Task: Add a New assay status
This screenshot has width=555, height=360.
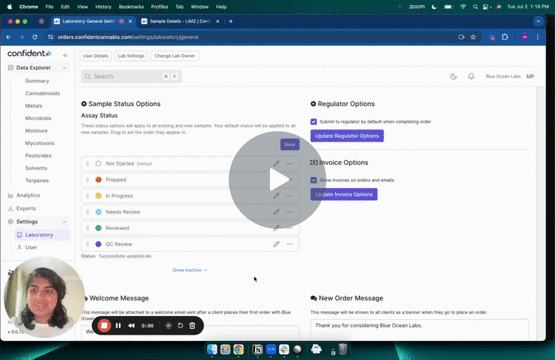Action: tap(290, 144)
